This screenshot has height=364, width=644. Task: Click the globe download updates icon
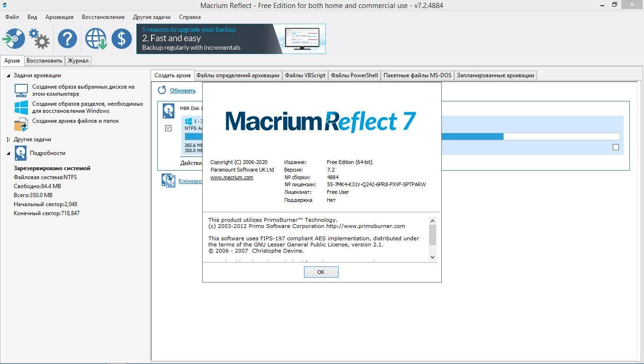(96, 38)
